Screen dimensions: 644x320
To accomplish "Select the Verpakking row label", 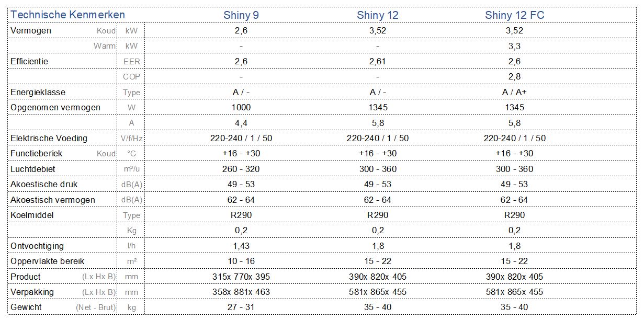I will [x=32, y=292].
